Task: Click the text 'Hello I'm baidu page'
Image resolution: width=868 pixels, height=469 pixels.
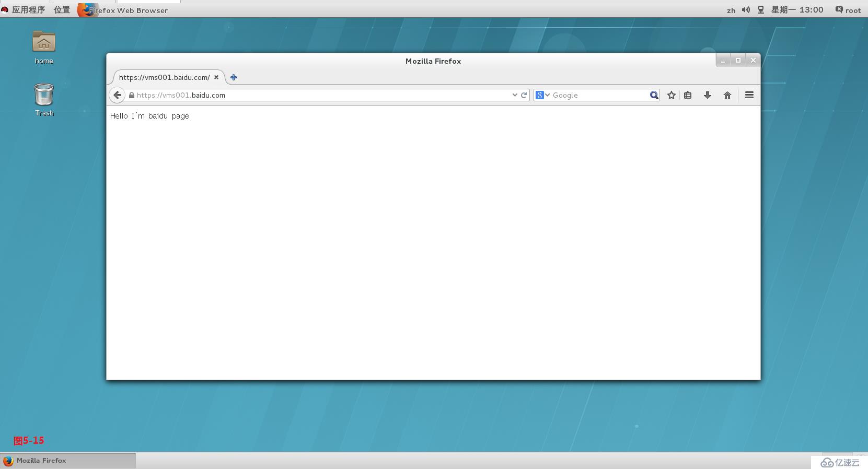Action: click(x=149, y=116)
